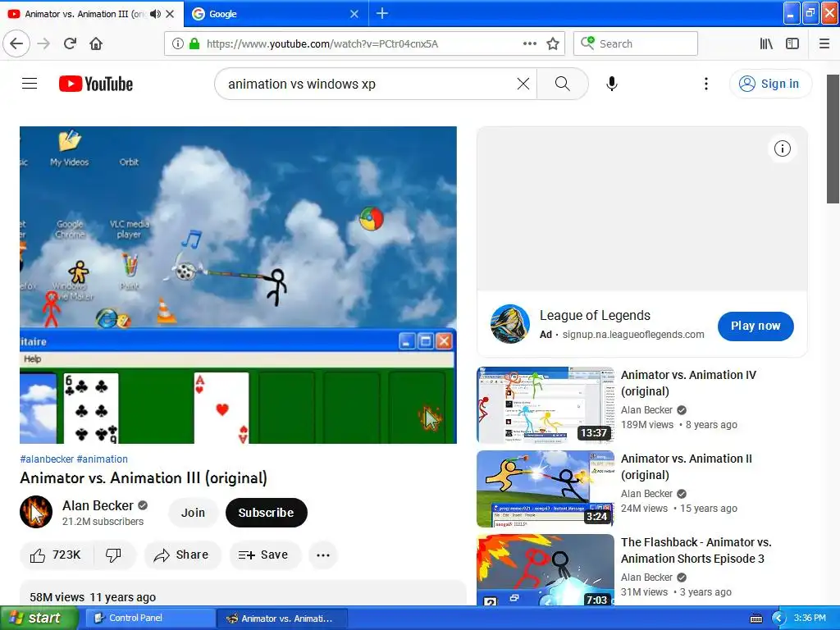Clear the YouTube search query
Screen dimensions: 840x630
[523, 84]
